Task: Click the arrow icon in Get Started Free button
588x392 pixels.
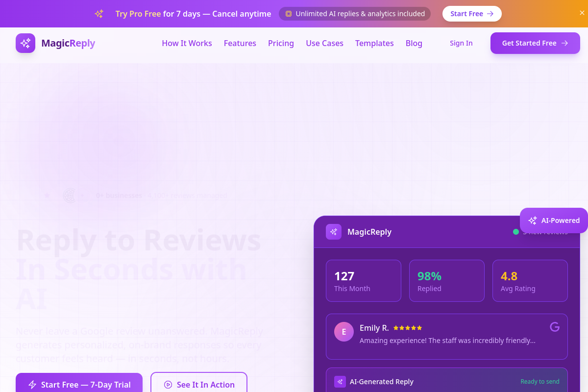Action: (x=564, y=43)
